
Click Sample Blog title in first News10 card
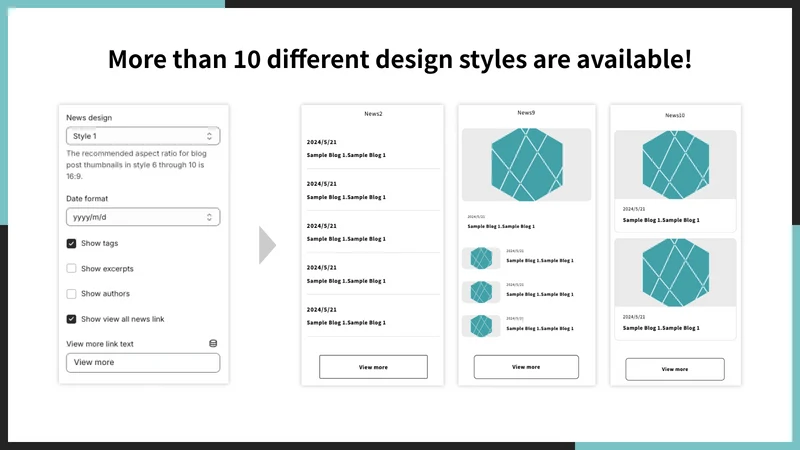(x=661, y=220)
